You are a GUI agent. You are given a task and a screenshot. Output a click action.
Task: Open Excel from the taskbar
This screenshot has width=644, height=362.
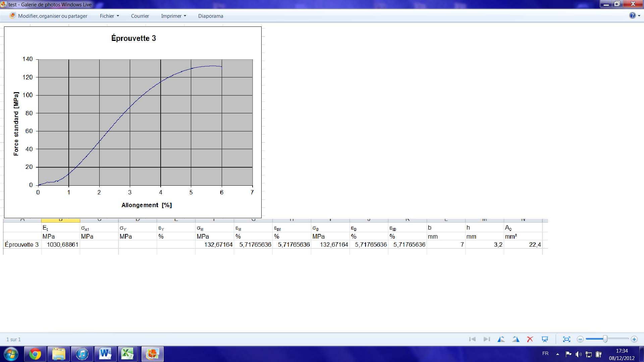click(127, 354)
